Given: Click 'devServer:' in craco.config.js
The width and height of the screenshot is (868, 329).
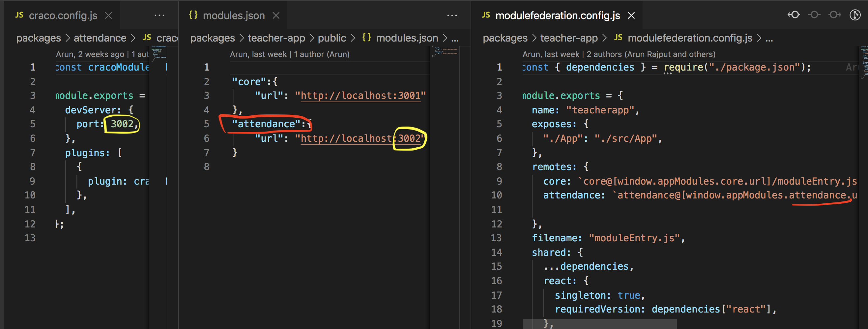Looking at the screenshot, I should [93, 110].
